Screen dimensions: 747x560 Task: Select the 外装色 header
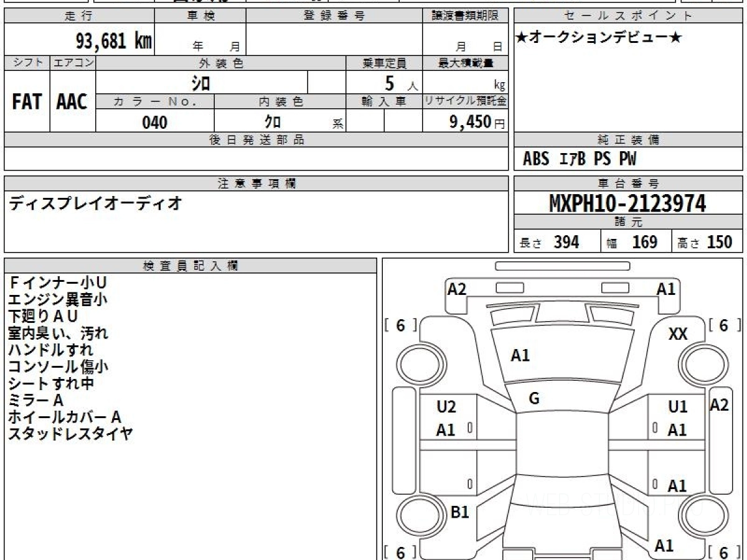(221, 63)
